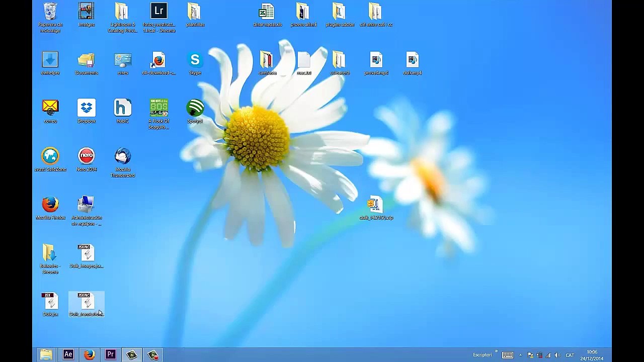Open the volume control in system tray
This screenshot has height=362, width=644.
557,355
